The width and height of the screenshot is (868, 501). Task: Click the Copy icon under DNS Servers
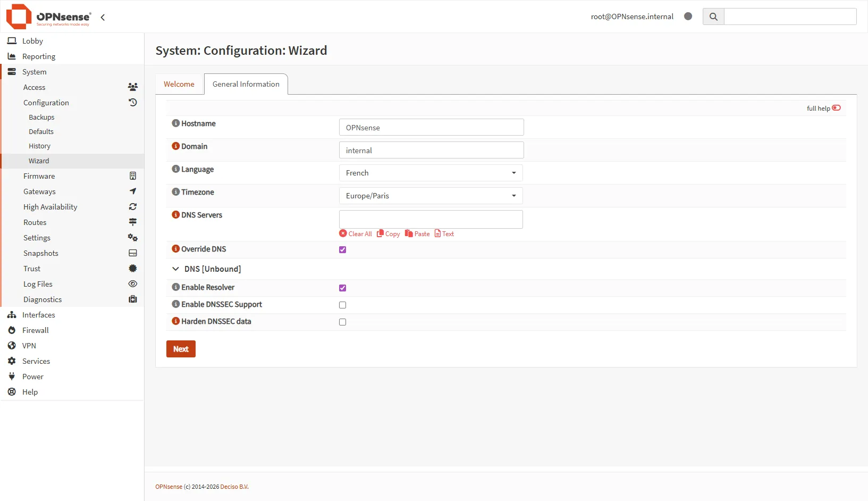pyautogui.click(x=380, y=233)
